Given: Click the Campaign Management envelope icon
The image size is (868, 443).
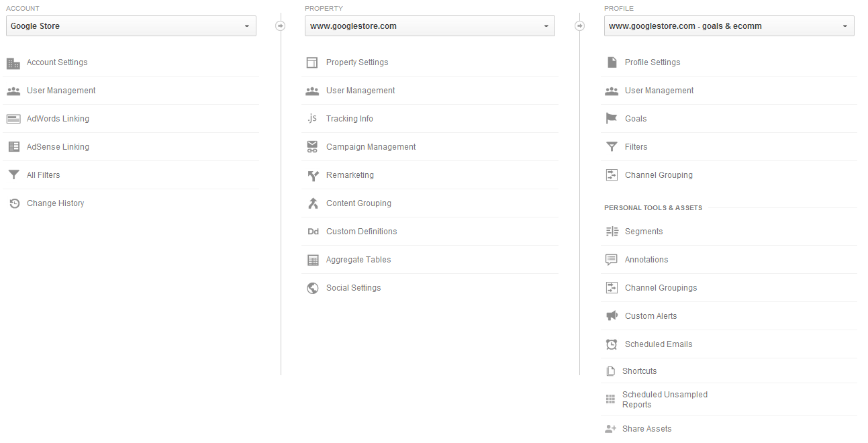Looking at the screenshot, I should [x=312, y=147].
